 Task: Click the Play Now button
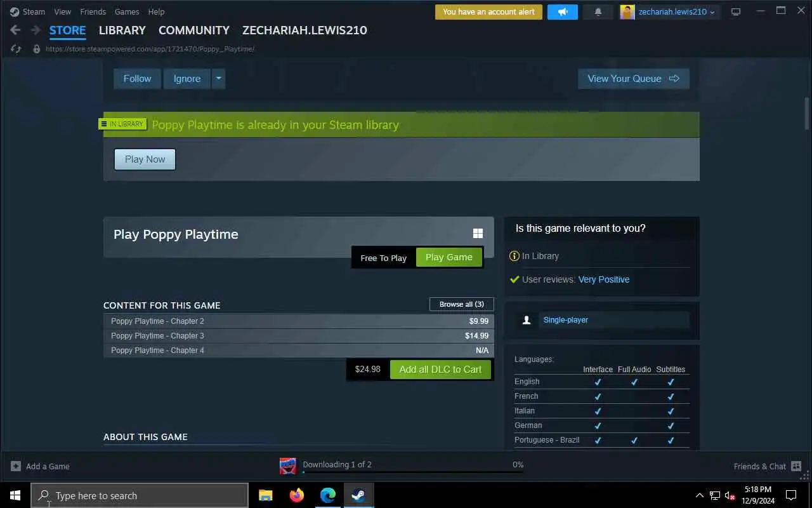(145, 159)
